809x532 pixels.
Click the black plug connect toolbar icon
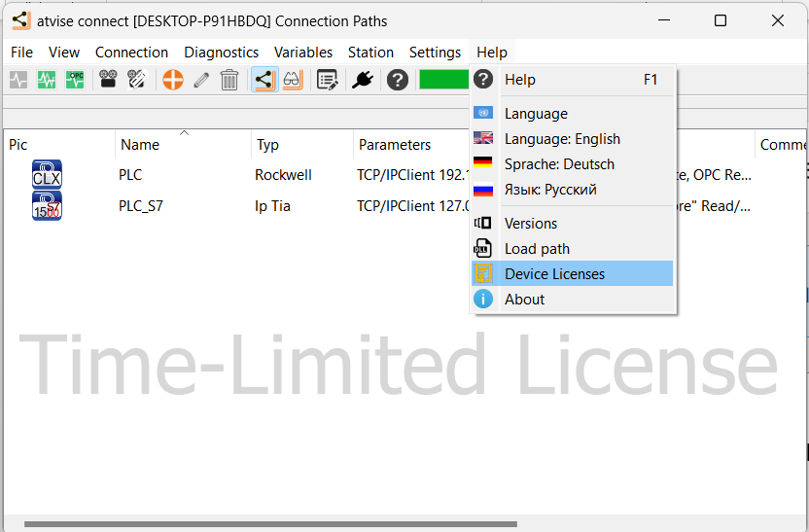(x=362, y=80)
